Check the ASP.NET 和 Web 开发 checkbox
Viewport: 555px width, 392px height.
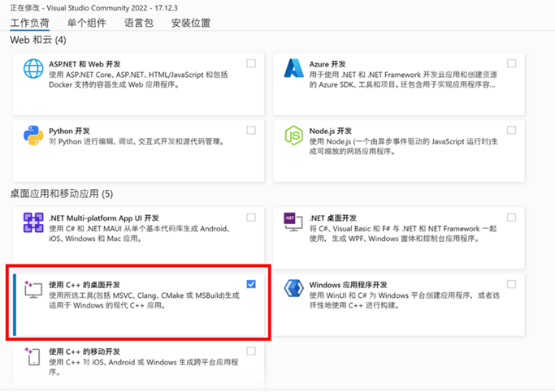251,63
